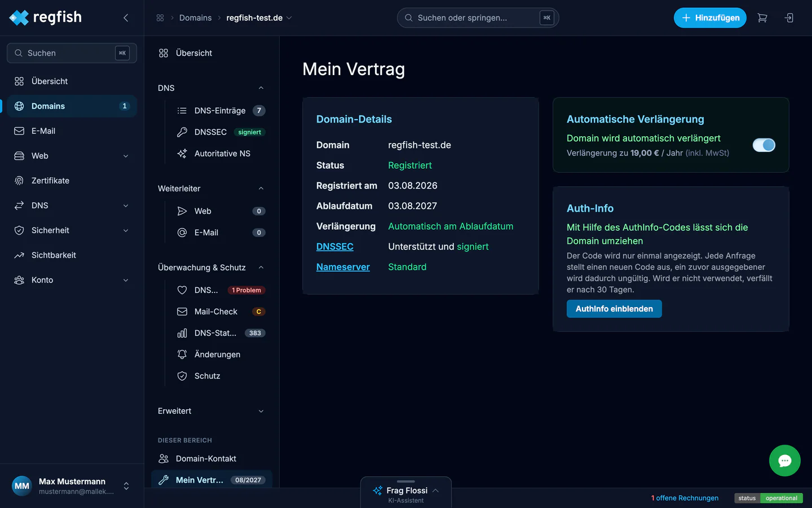The image size is (812, 508).
Task: Click the Web forwarder arrow icon
Action: 182,211
